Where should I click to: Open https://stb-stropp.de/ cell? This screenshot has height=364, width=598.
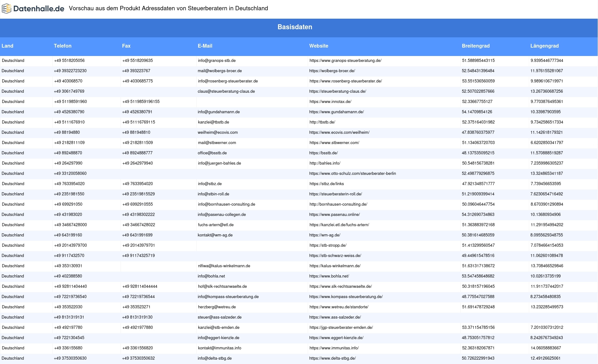pos(328,245)
